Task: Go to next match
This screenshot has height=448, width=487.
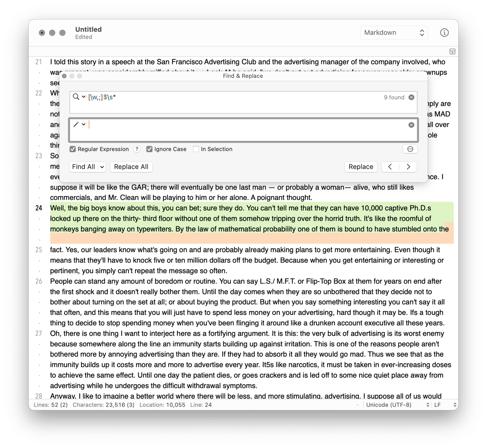Action: pyautogui.click(x=408, y=167)
